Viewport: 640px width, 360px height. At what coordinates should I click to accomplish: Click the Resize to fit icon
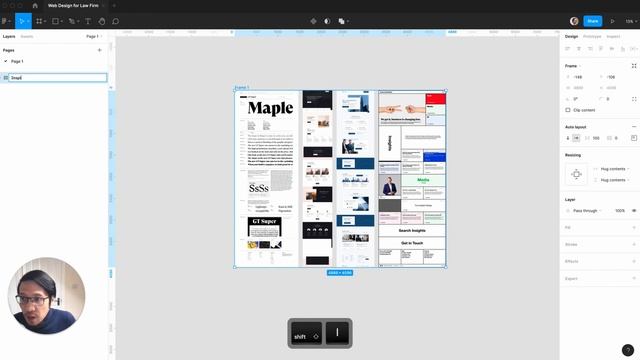click(634, 66)
